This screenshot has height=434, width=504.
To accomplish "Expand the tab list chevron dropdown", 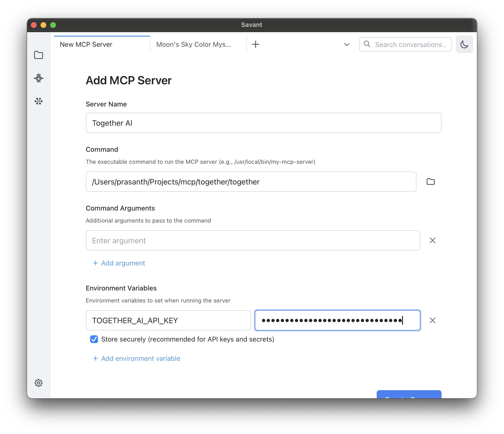I will tap(347, 45).
